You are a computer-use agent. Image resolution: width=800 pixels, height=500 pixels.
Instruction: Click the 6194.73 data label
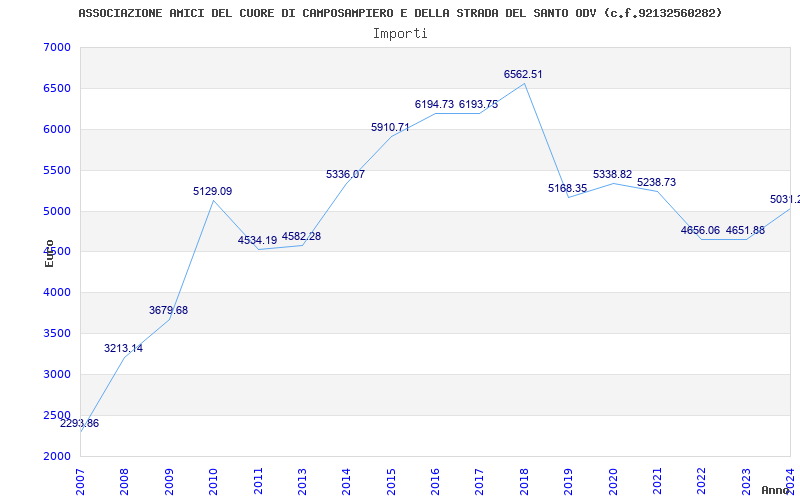(x=434, y=104)
